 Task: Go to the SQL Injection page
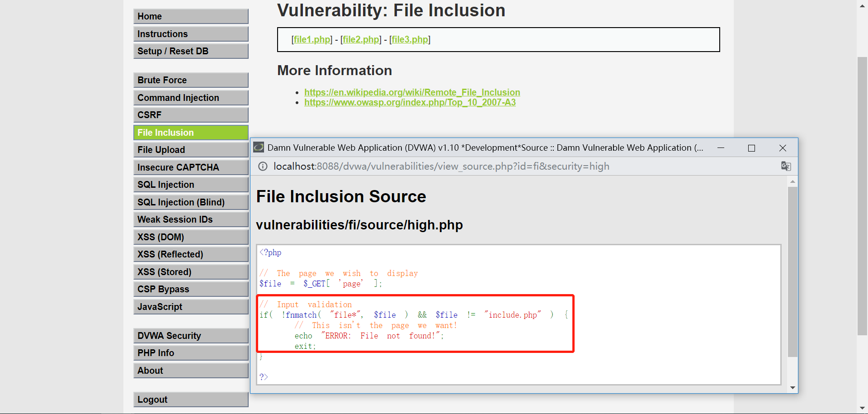click(191, 185)
